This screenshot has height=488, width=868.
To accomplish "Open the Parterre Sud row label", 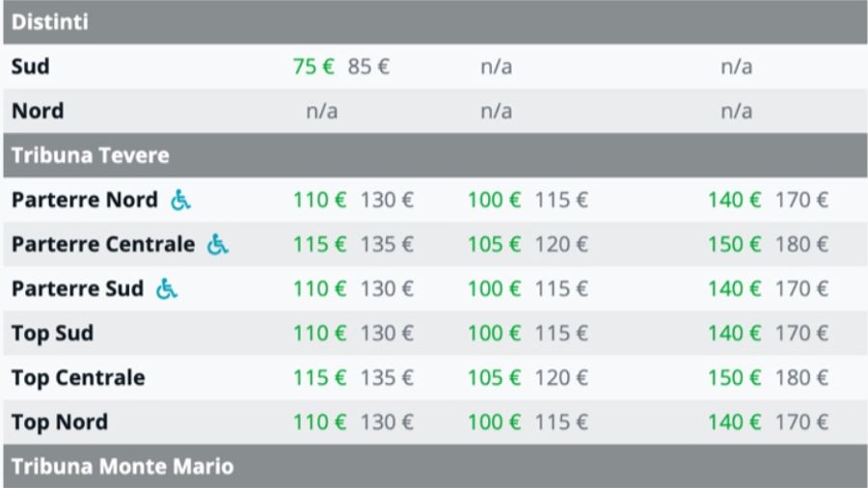I will [x=77, y=288].
